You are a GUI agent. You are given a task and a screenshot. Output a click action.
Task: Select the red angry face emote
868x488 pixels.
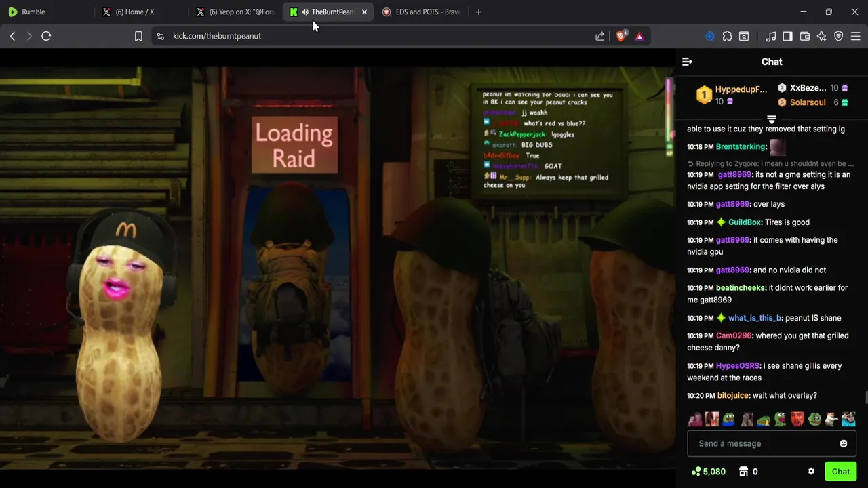tap(797, 420)
